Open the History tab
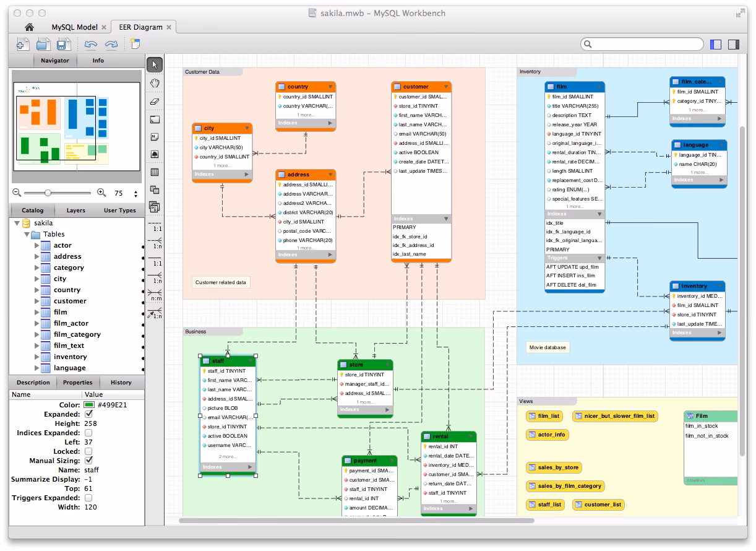This screenshot has width=756, height=551. coord(121,383)
